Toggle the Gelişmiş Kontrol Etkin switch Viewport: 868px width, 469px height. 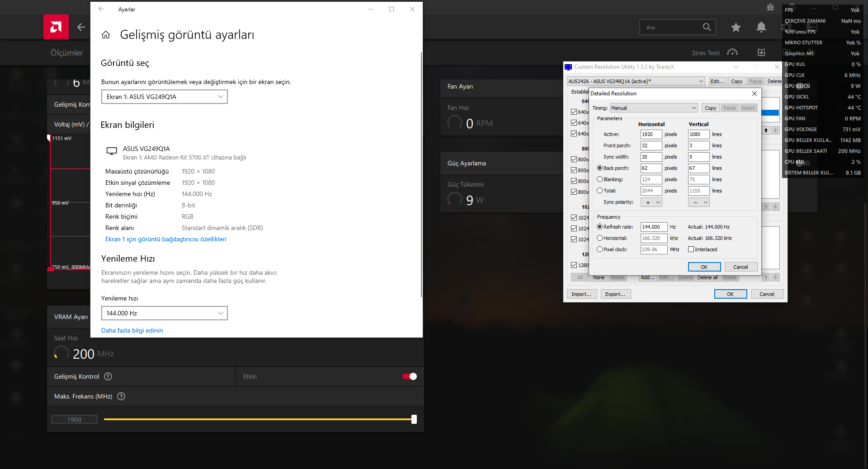point(410,376)
